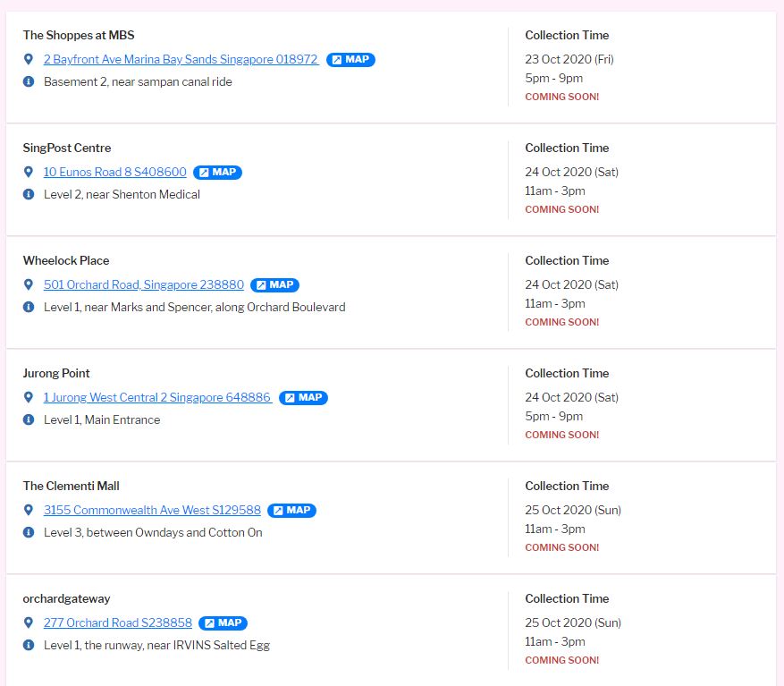Click the info icon beside Basement 2 sampan canal
The height and width of the screenshot is (686, 784).
point(29,81)
